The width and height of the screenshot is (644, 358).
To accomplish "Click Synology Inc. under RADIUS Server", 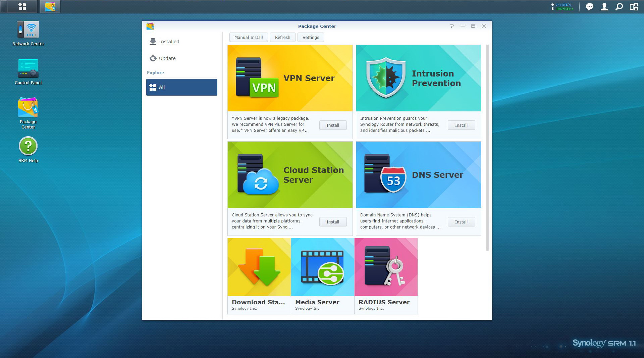I will pyautogui.click(x=371, y=308).
